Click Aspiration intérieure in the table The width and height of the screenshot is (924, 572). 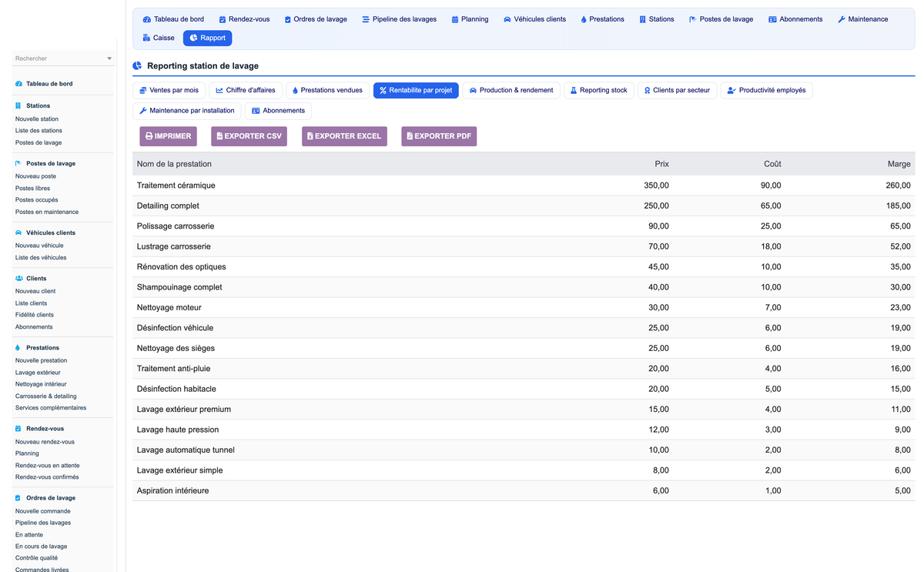tap(172, 490)
